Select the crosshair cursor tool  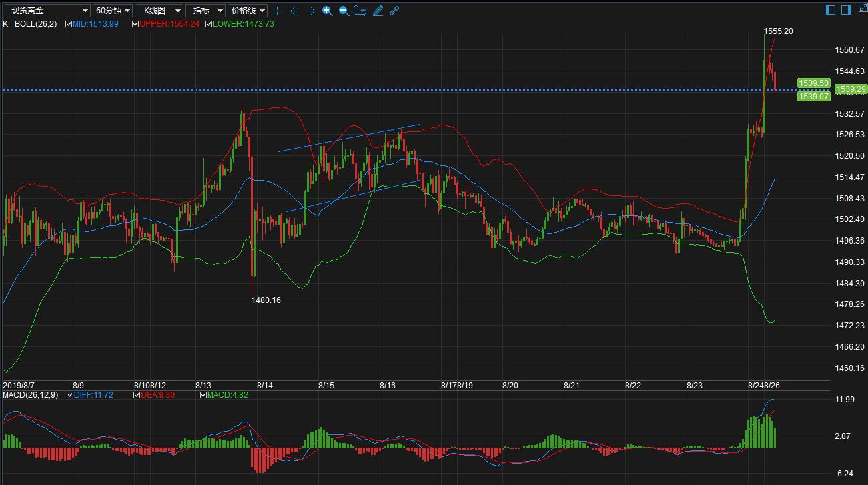coord(278,11)
